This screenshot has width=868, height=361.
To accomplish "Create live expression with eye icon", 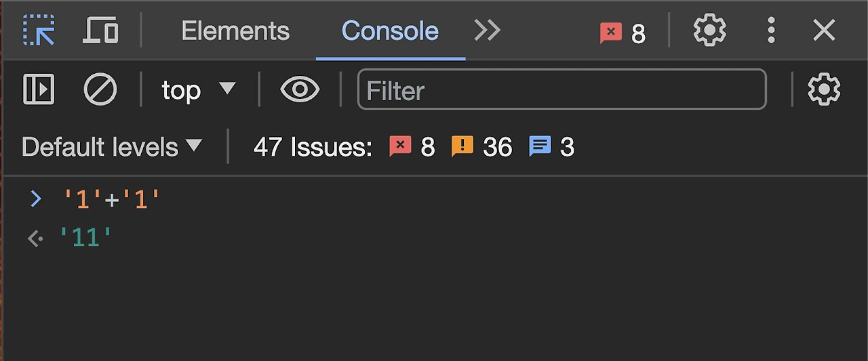I will coord(300,89).
